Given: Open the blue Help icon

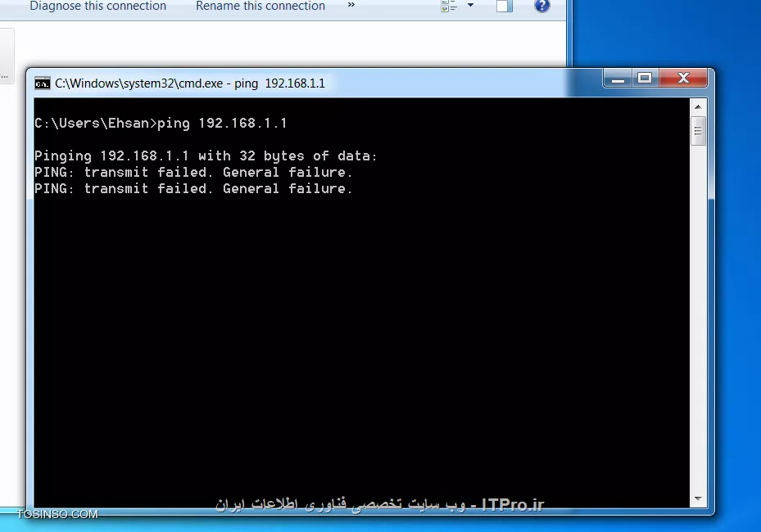Looking at the screenshot, I should pyautogui.click(x=541, y=6).
